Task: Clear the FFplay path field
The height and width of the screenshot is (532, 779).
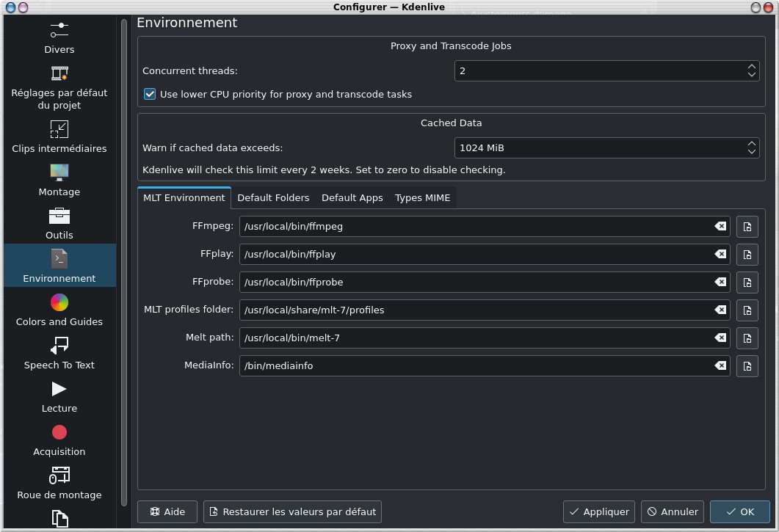Action: pos(720,255)
